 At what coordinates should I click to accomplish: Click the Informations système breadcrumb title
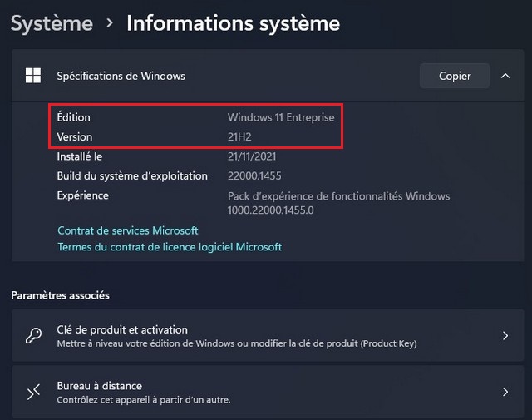(x=233, y=23)
